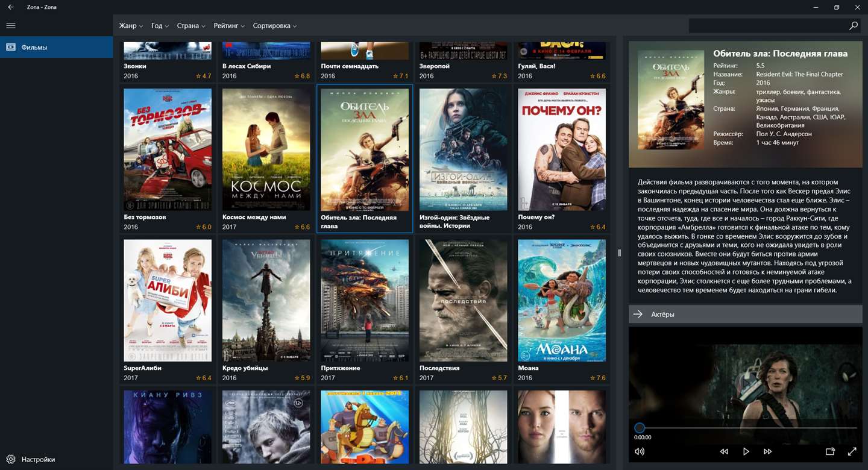Open the tree roots movie poster
This screenshot has height=470, width=868.
464,427
